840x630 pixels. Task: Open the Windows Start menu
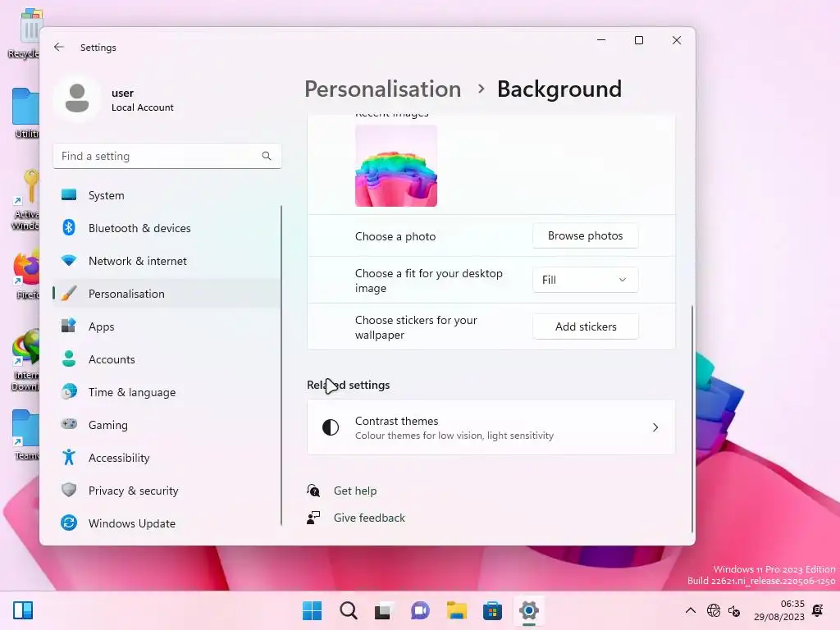pyautogui.click(x=313, y=610)
